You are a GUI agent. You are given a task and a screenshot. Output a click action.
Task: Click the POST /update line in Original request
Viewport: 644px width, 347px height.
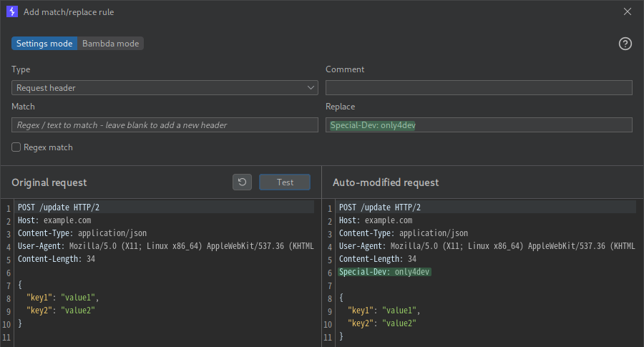(59, 207)
